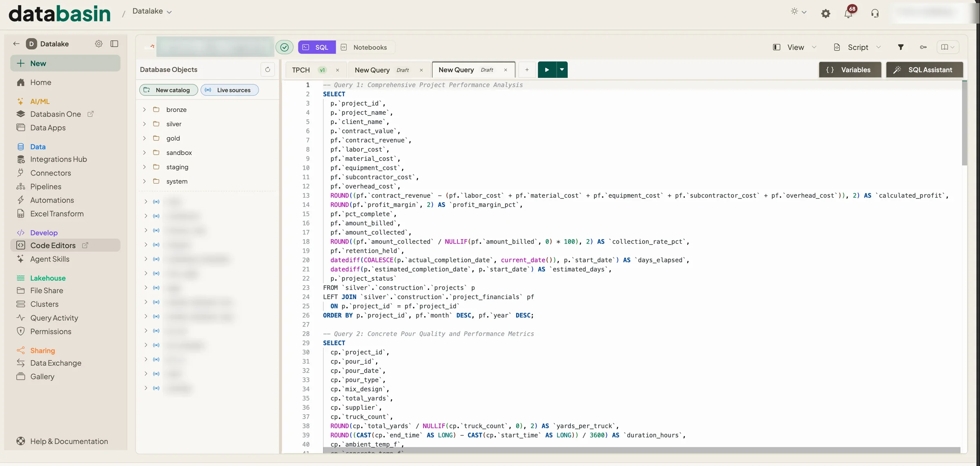
Task: Open Integrations Hub
Action: (58, 159)
